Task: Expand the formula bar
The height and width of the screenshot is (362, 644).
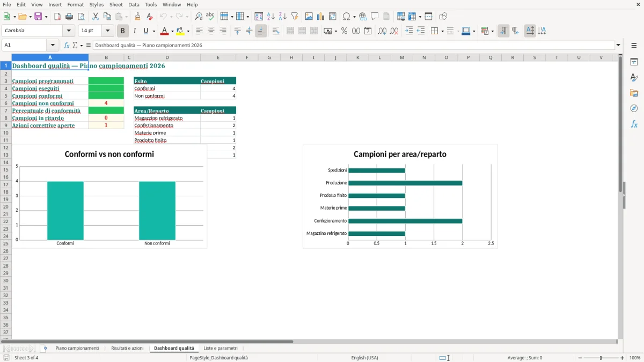Action: pos(618,45)
